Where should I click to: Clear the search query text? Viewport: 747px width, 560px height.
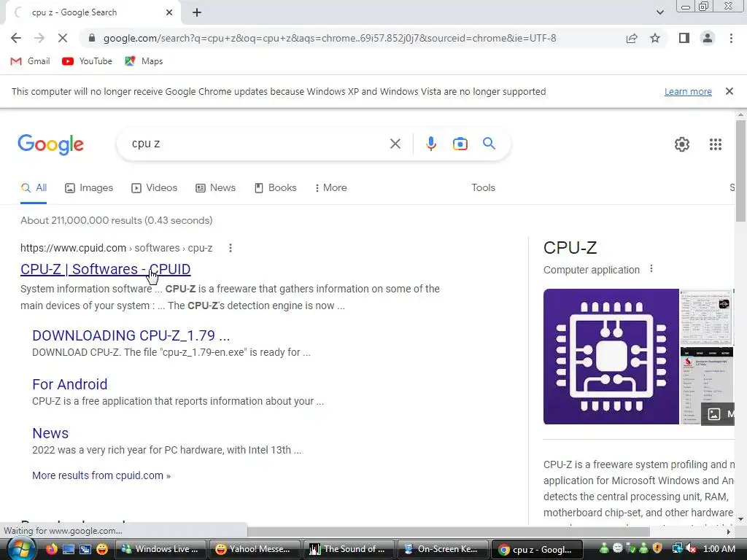(x=395, y=144)
